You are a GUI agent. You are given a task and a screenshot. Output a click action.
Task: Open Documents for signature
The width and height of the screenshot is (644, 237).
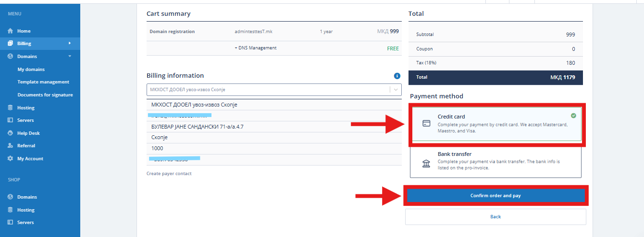[x=45, y=95]
